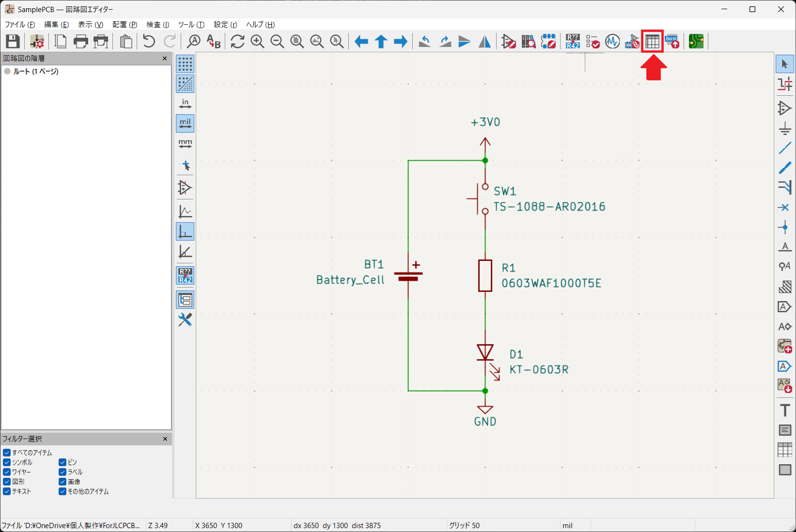Add a junction dot
The width and height of the screenshot is (796, 532).
click(x=785, y=228)
